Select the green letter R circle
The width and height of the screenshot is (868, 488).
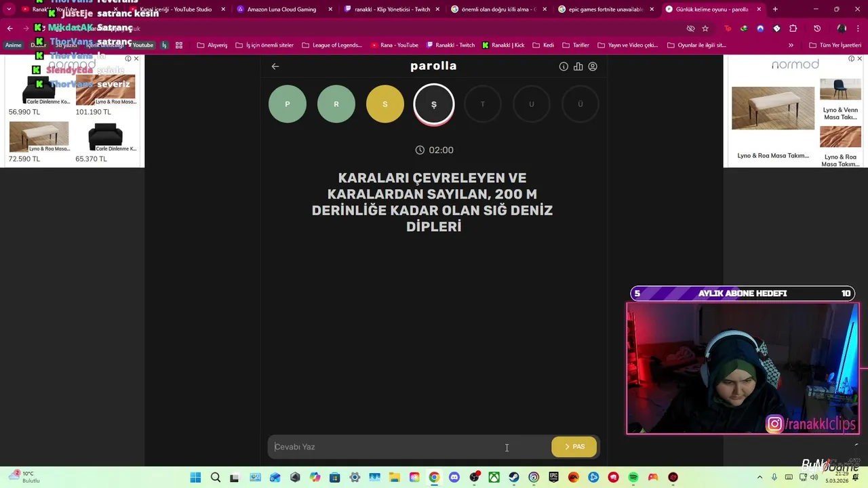click(x=336, y=104)
